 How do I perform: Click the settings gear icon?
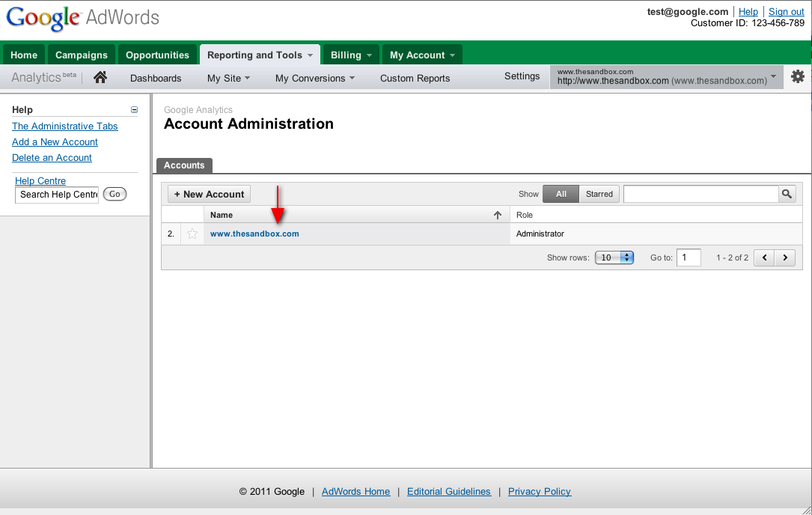pyautogui.click(x=798, y=76)
